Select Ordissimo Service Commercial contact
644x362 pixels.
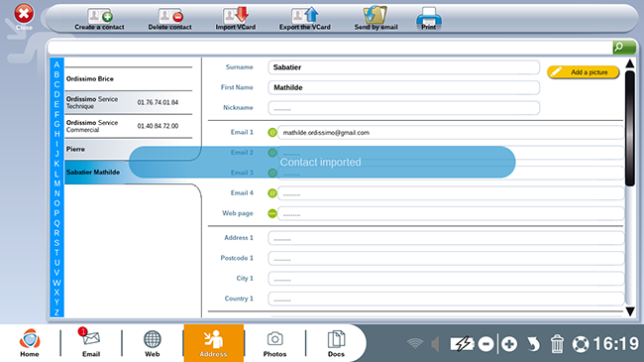click(129, 126)
